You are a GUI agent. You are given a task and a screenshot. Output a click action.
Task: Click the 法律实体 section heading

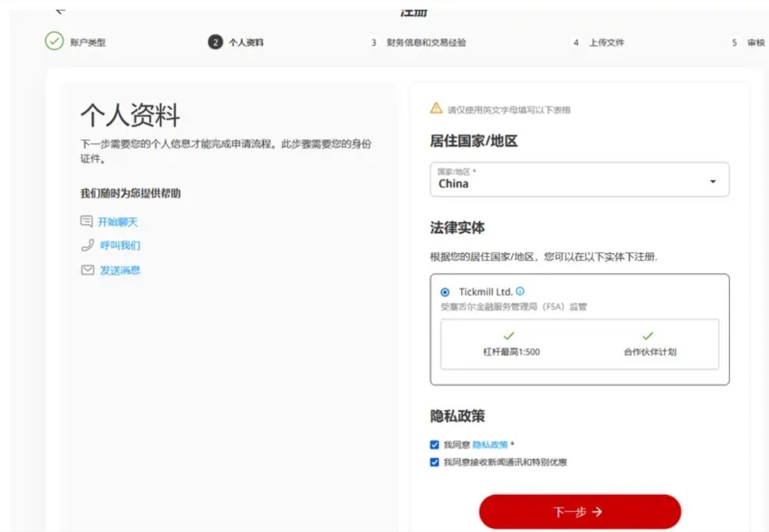pyautogui.click(x=457, y=228)
